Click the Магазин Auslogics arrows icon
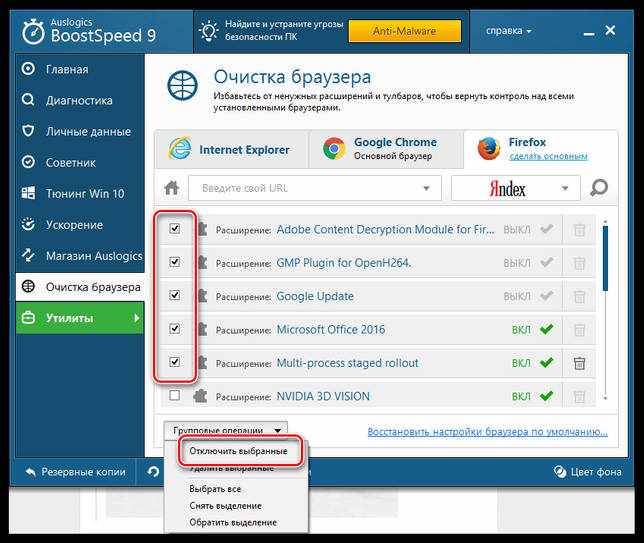 click(28, 255)
